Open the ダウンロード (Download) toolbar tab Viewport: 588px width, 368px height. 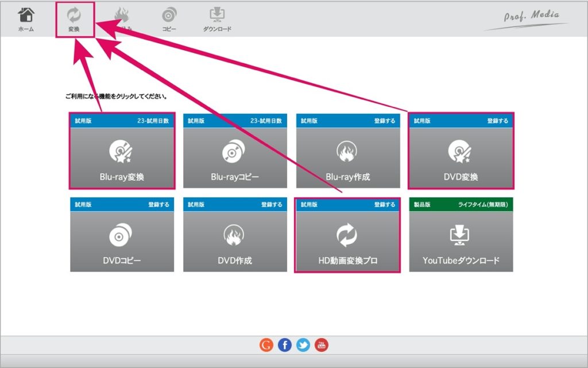pyautogui.click(x=217, y=19)
